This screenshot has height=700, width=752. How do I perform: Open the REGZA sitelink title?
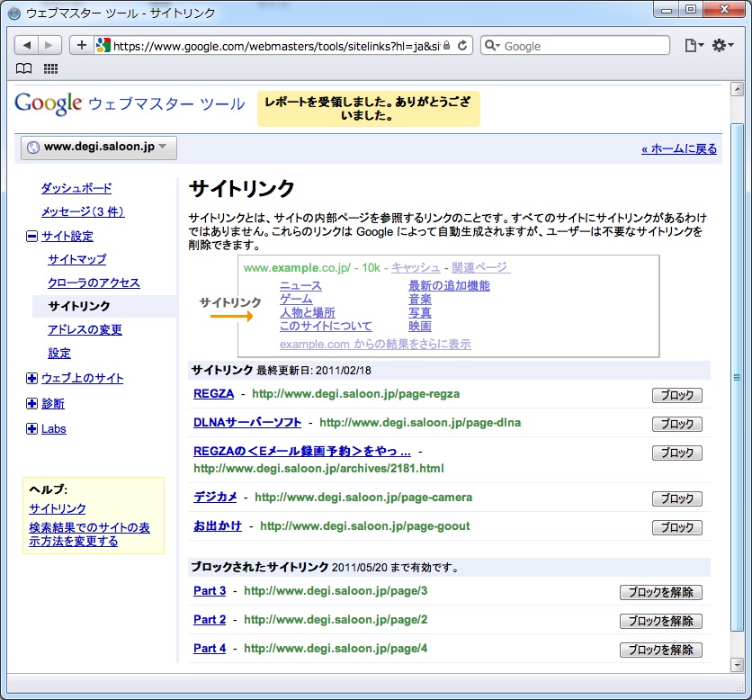point(213,394)
